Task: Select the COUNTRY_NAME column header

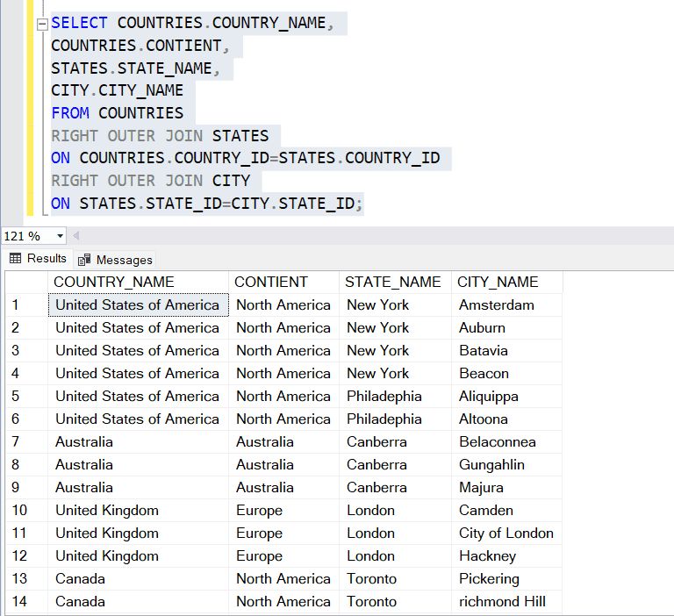Action: tap(138, 282)
